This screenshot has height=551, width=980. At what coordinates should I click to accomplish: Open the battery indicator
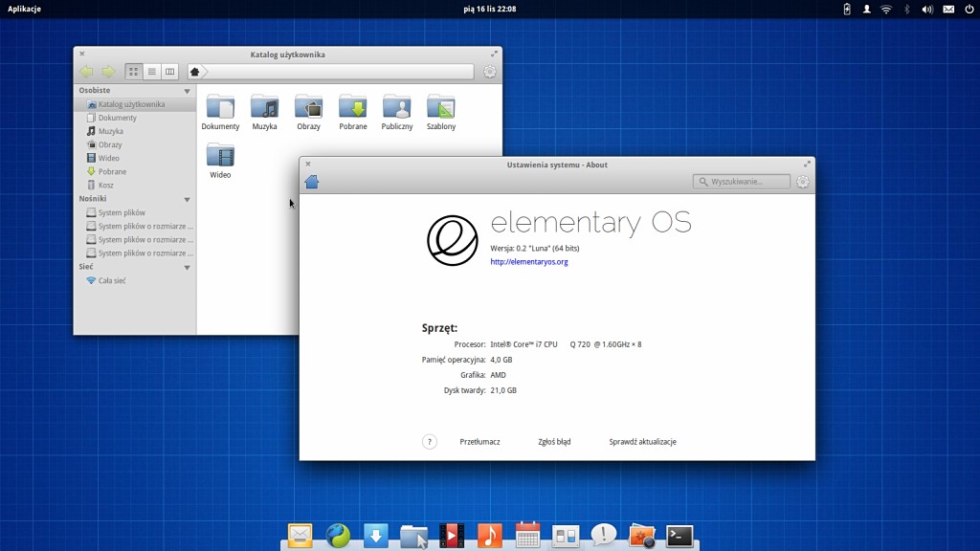[847, 9]
